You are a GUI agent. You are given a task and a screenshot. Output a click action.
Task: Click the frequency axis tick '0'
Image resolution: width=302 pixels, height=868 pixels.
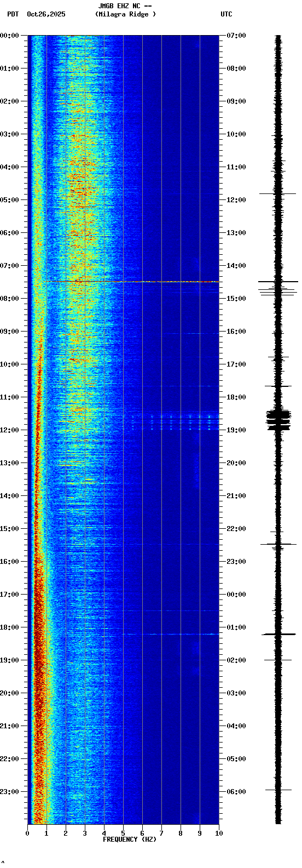pyautogui.click(x=27, y=833)
